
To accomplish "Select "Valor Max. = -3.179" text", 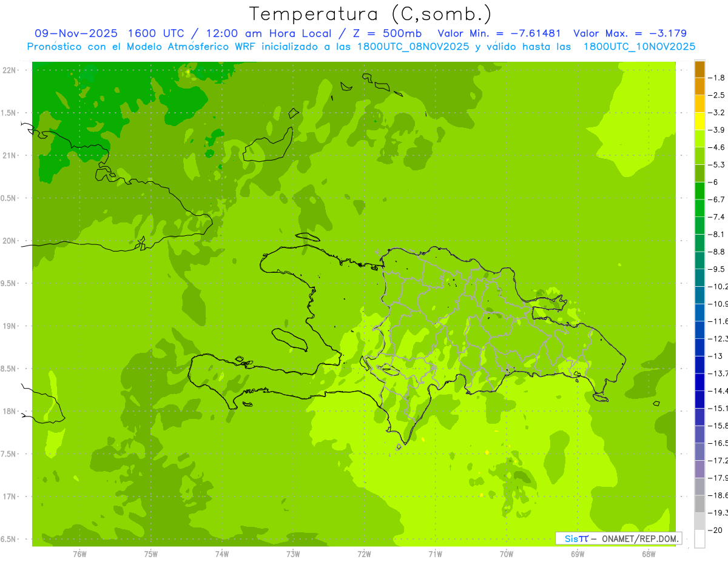I will tap(630, 33).
